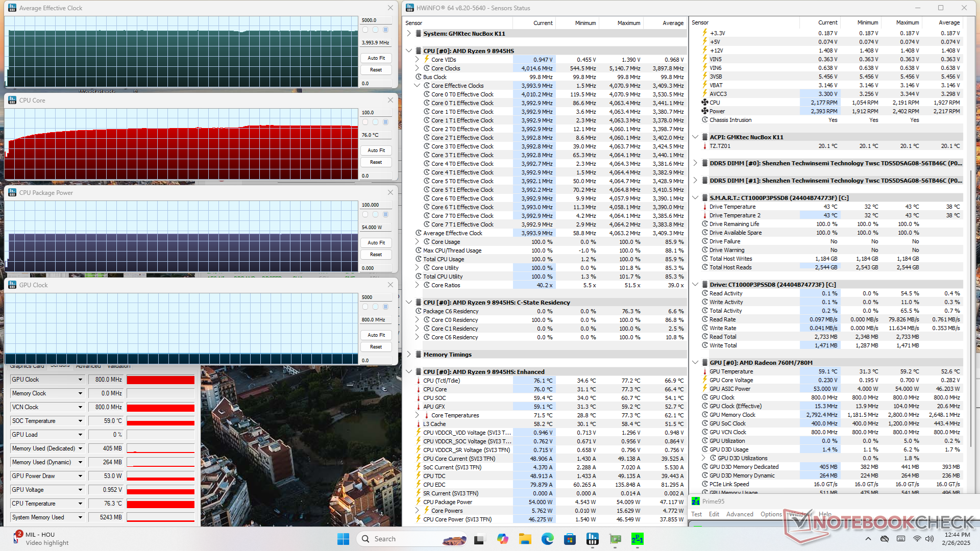Image resolution: width=980 pixels, height=551 pixels.
Task: Open Prime95 Advanced menu
Action: click(739, 514)
